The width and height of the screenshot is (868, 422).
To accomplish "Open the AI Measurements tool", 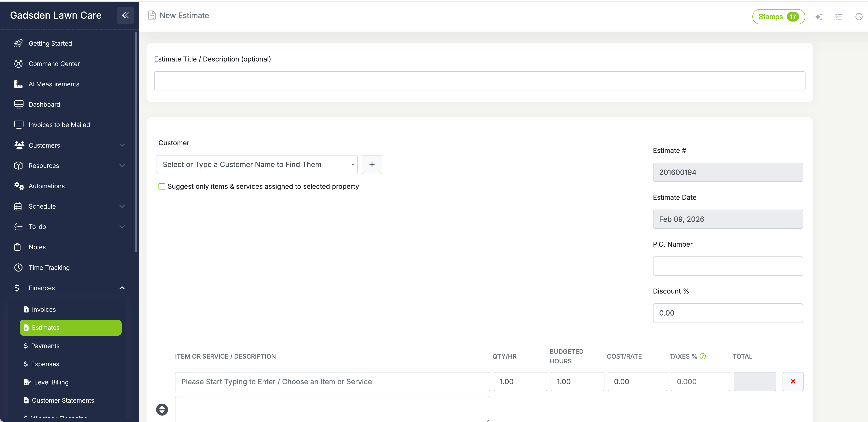I will click(54, 84).
